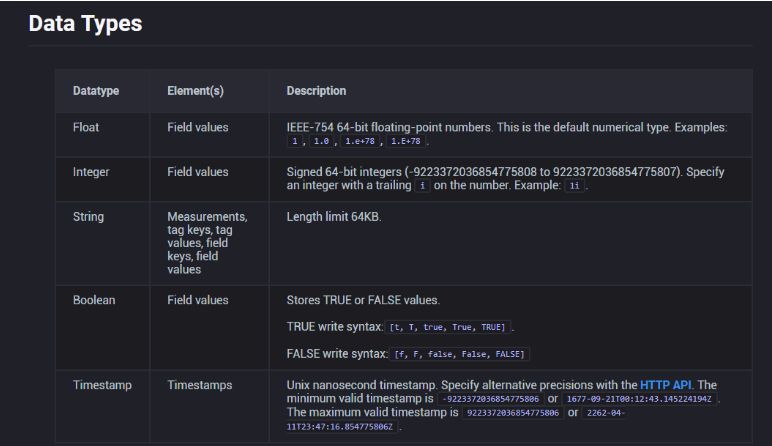Open the HTTP API link
Viewport: 772px width, 446px height.
click(x=667, y=384)
